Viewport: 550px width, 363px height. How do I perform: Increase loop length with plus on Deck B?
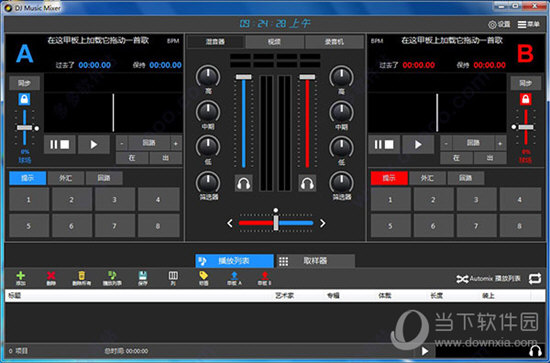pyautogui.click(x=501, y=143)
